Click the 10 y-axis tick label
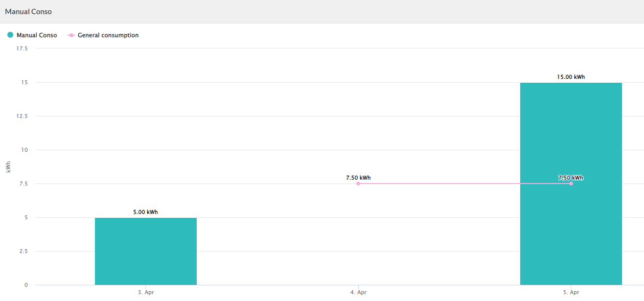This screenshot has width=644, height=301. 24,150
